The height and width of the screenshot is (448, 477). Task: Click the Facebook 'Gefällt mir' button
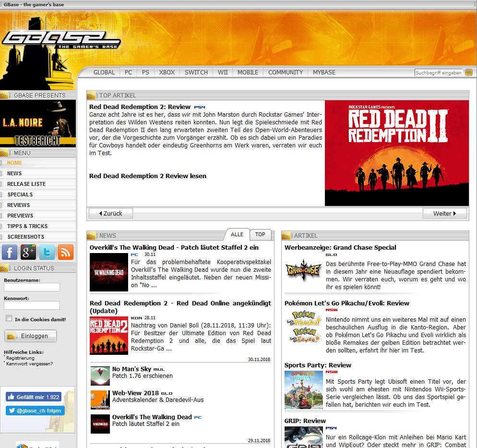(x=34, y=397)
